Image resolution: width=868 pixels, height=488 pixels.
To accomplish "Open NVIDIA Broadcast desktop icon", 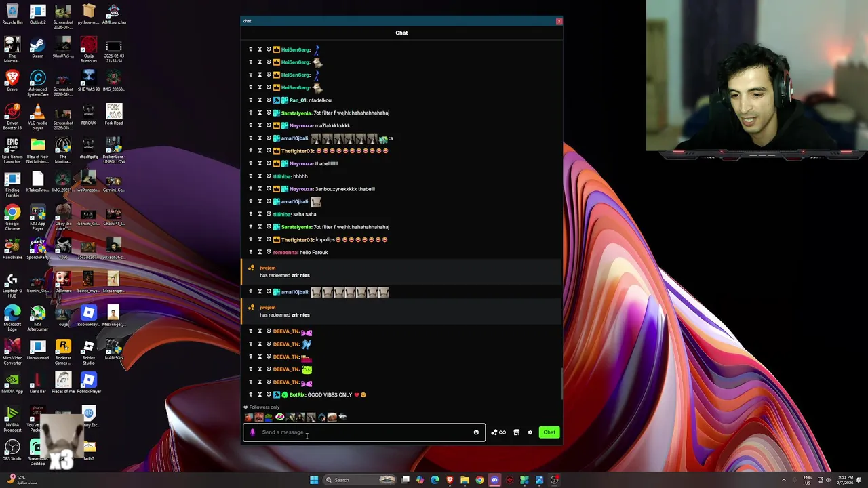I will (12, 419).
